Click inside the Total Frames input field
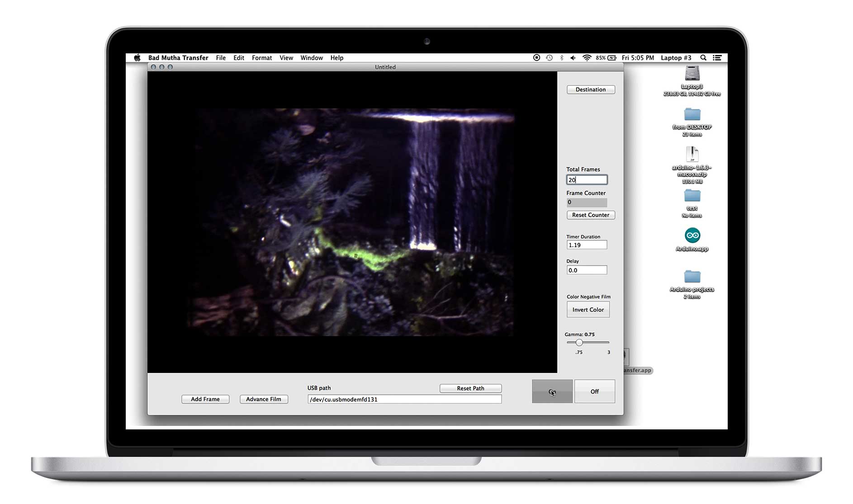Image resolution: width=853 pixels, height=504 pixels. click(587, 179)
